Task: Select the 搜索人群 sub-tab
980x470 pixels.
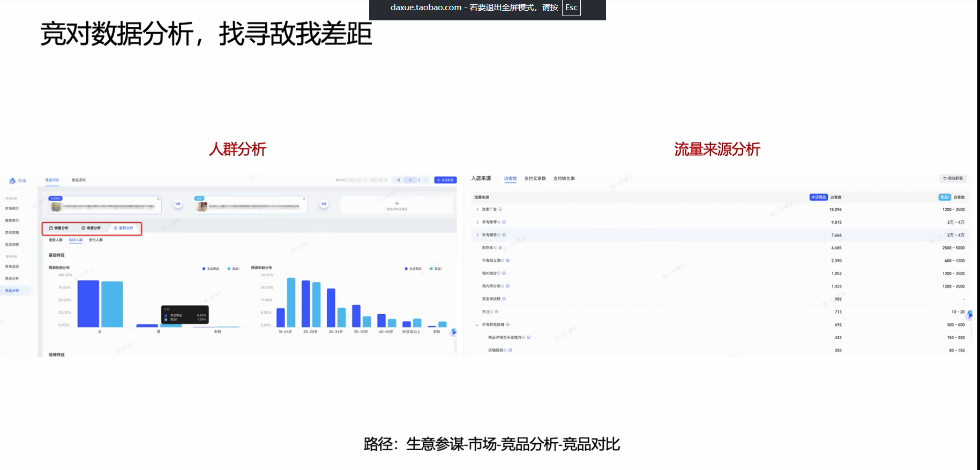Action: [56, 240]
